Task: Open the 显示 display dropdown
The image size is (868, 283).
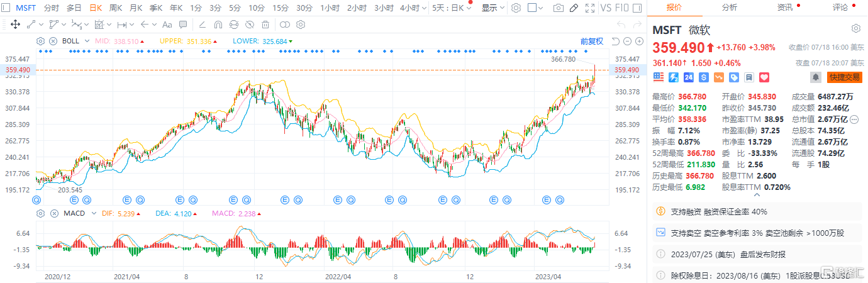Action: coord(492,8)
